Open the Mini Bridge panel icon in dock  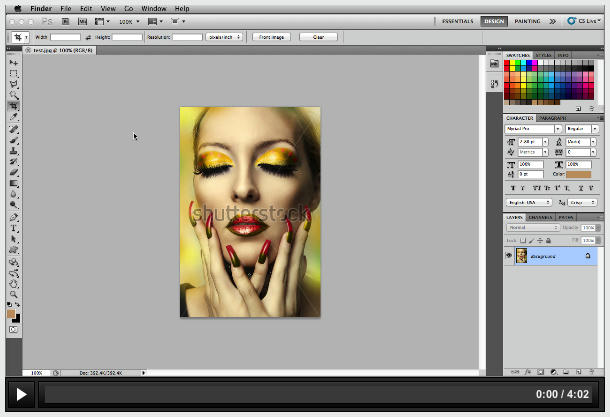click(494, 63)
